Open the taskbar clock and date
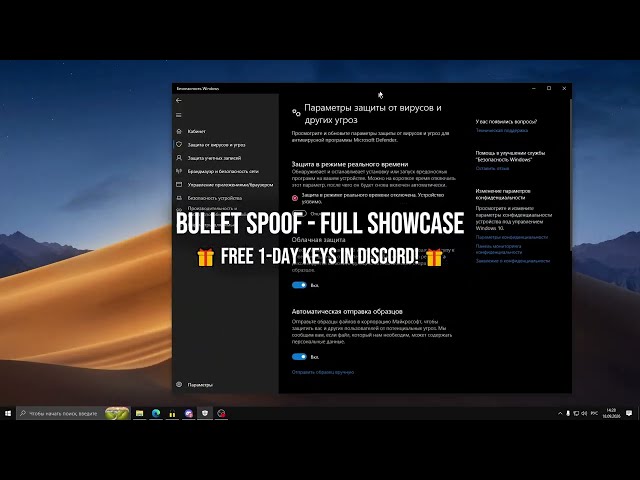 click(x=611, y=413)
